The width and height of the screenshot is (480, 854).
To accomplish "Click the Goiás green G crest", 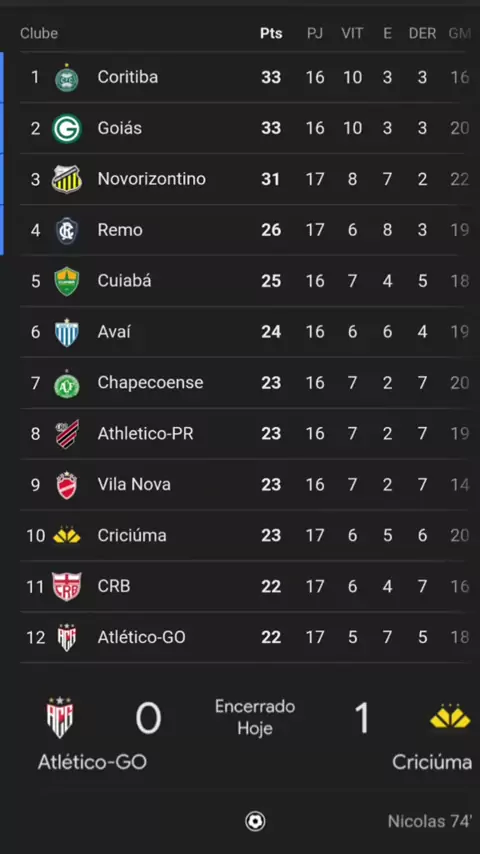I will pos(66,129).
